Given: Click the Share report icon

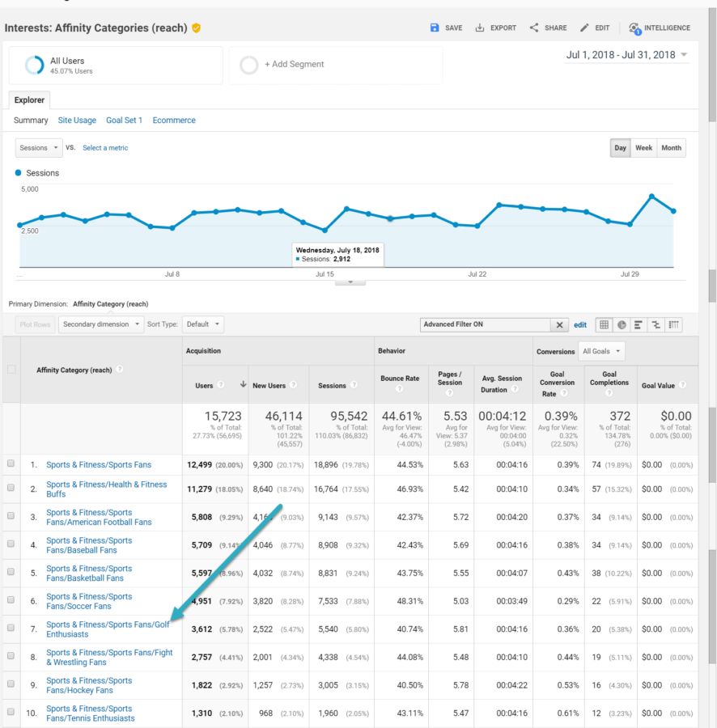Looking at the screenshot, I should point(534,28).
